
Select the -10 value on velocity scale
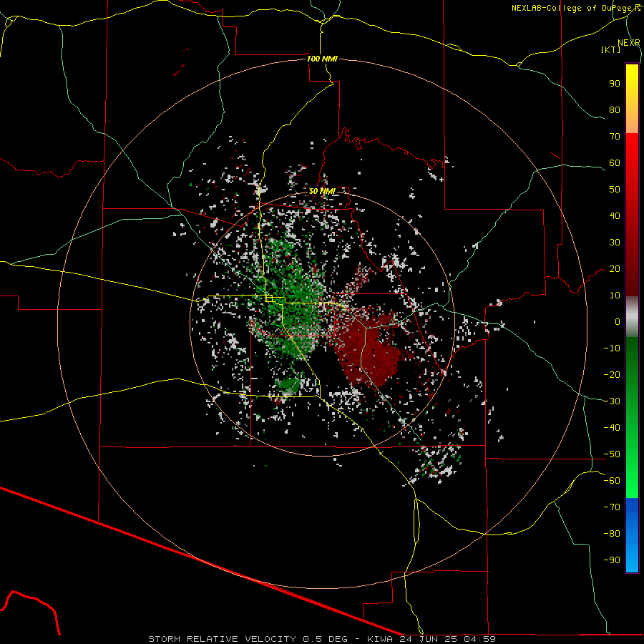[x=612, y=348]
